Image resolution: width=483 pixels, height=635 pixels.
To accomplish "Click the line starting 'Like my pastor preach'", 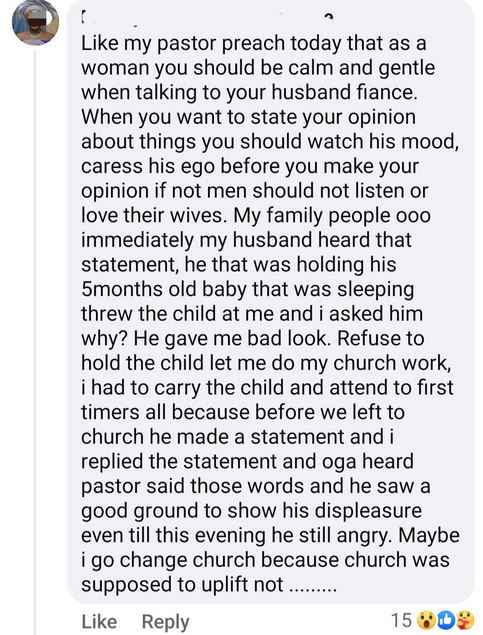I will (x=253, y=44).
